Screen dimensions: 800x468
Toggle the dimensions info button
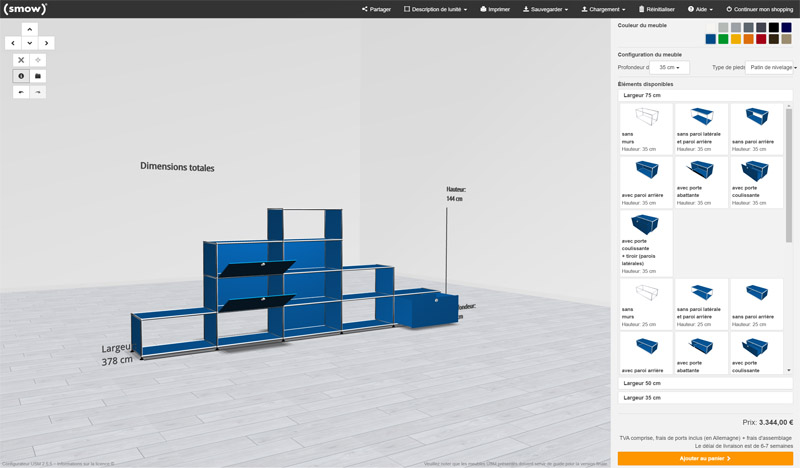point(21,76)
